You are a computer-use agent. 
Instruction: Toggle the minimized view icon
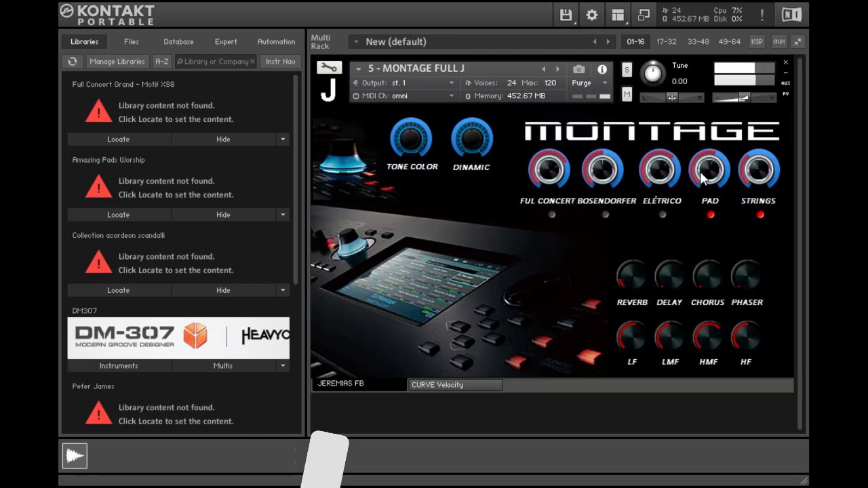(x=644, y=15)
